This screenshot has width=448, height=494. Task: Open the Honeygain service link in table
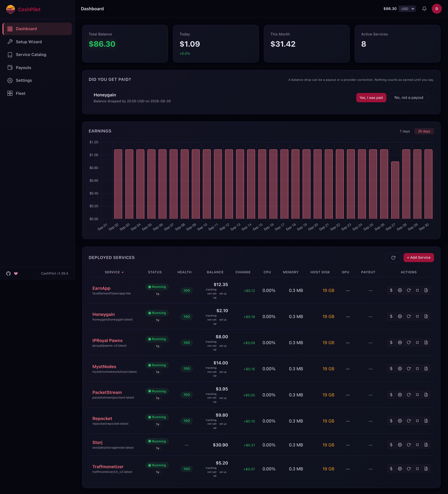tap(103, 314)
